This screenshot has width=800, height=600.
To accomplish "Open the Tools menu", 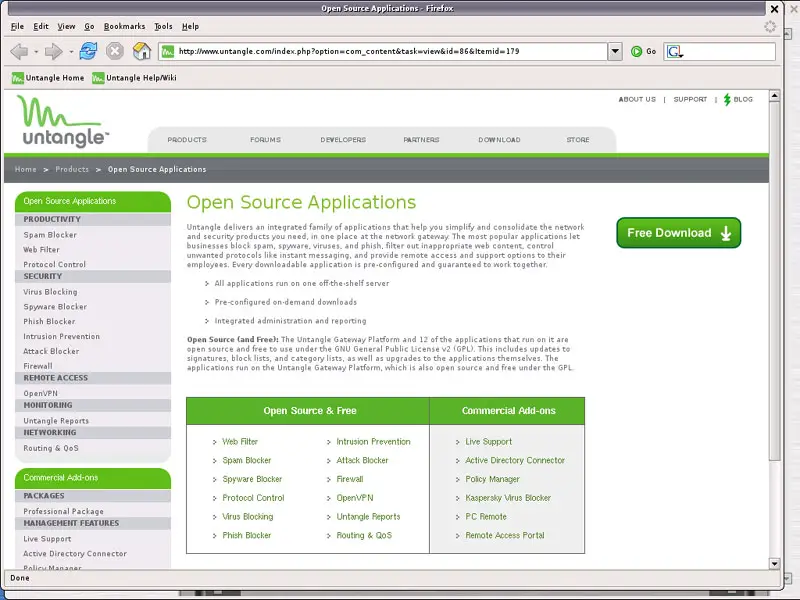I will 163,27.
